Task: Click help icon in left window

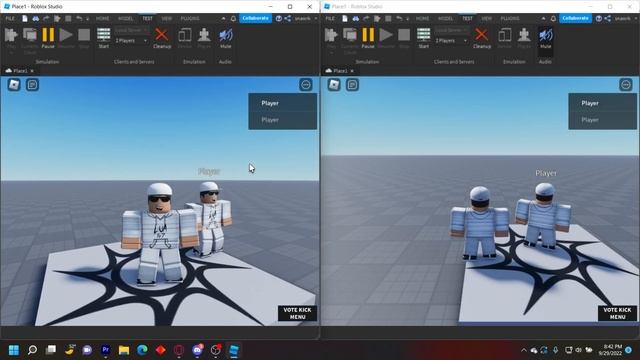Action: tap(279, 18)
